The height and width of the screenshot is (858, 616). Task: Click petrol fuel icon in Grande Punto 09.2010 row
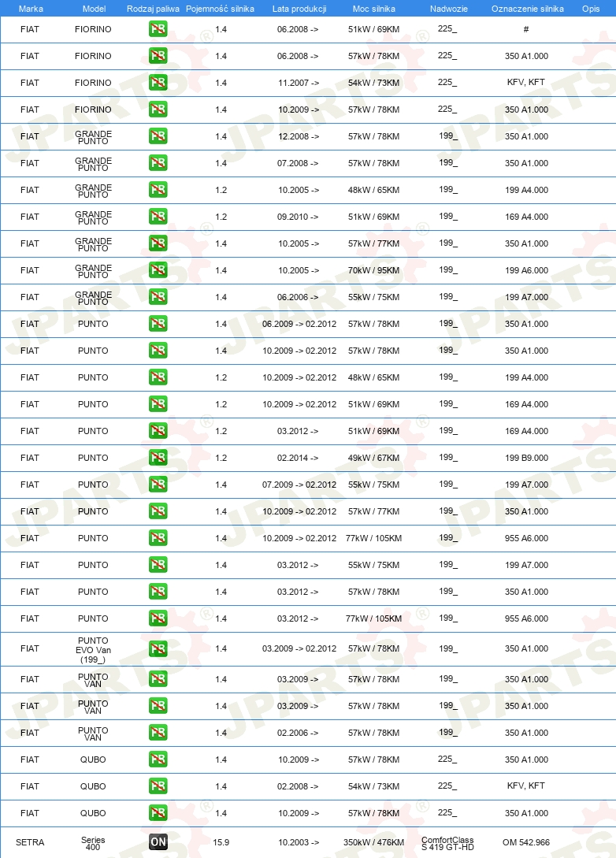pos(158,217)
